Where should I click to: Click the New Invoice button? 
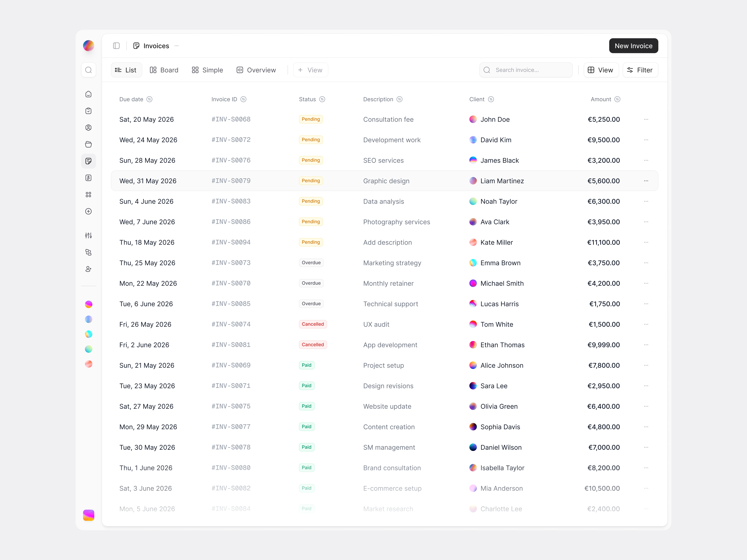coord(633,46)
